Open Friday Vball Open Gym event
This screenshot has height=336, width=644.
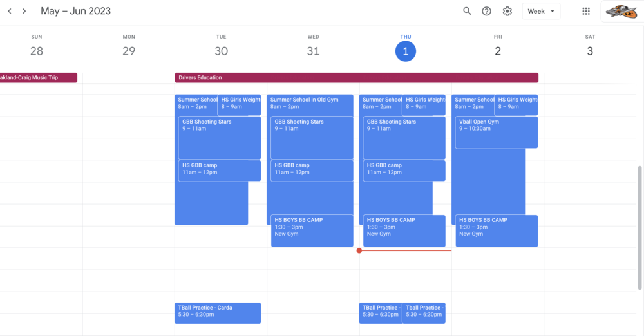(x=497, y=132)
